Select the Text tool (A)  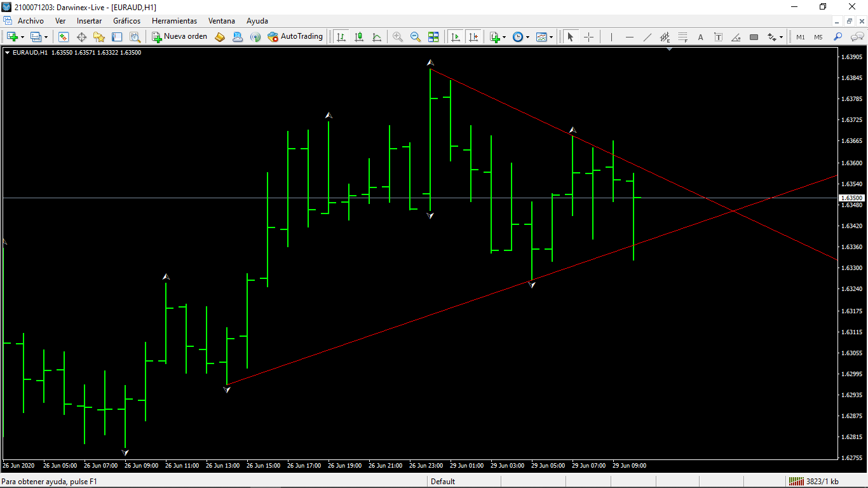click(701, 37)
